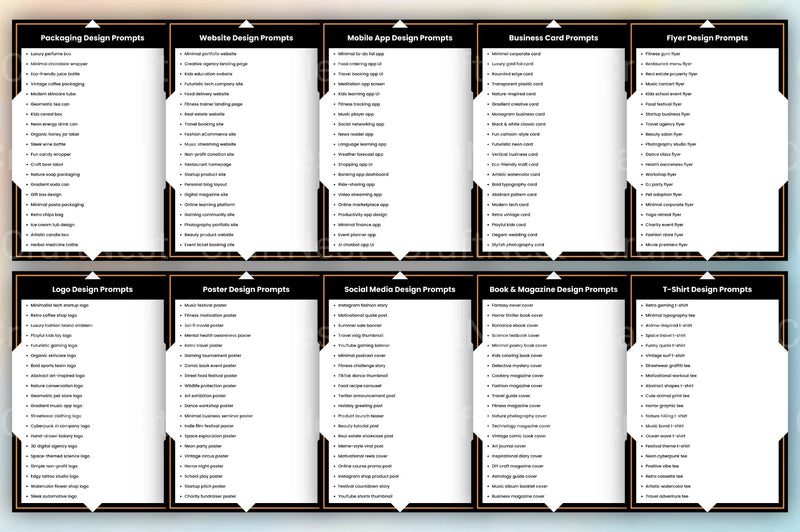Select 'Fashion eCommerce site' list item
This screenshot has width=800, height=532.
click(x=210, y=134)
